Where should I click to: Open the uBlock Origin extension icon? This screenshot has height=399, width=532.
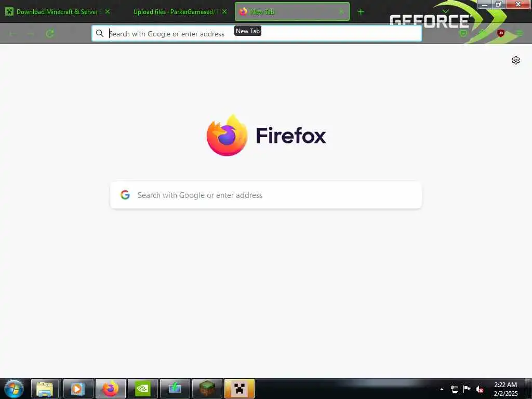pos(500,33)
